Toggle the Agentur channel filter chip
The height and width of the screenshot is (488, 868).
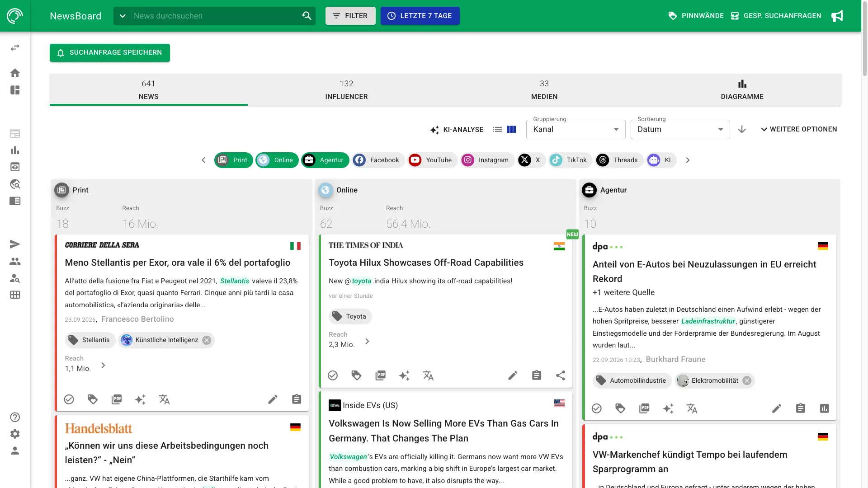325,160
